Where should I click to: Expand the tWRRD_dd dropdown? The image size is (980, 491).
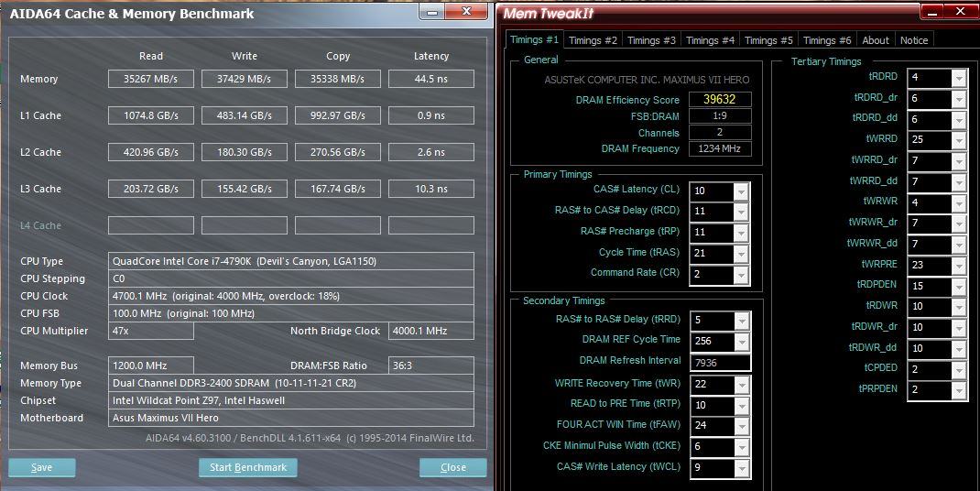tap(959, 182)
